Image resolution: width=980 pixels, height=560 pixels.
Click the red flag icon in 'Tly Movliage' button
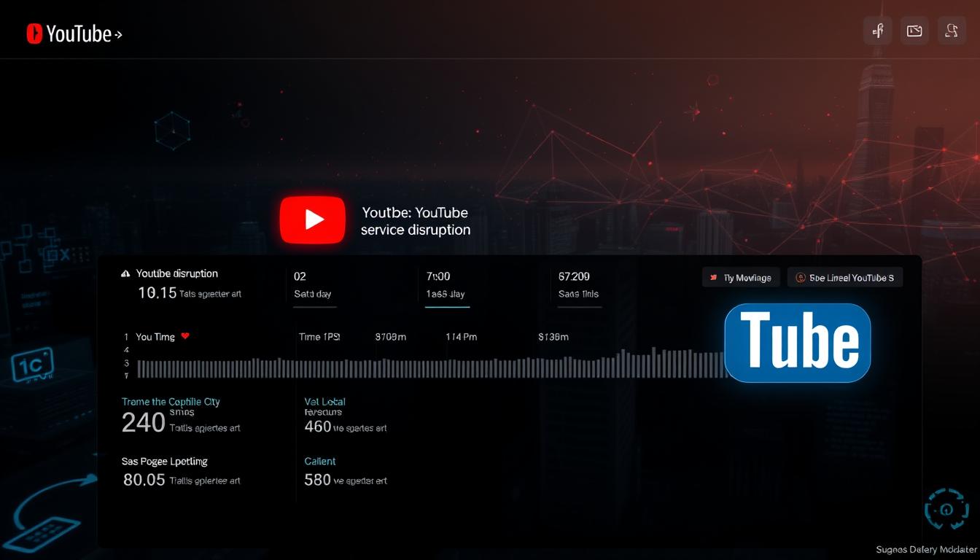pos(713,278)
